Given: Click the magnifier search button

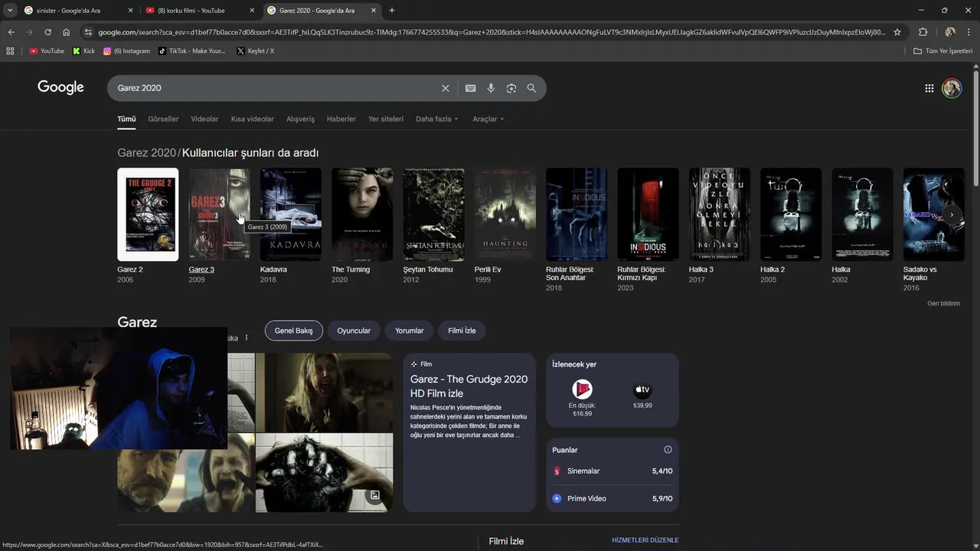Looking at the screenshot, I should click(x=531, y=88).
